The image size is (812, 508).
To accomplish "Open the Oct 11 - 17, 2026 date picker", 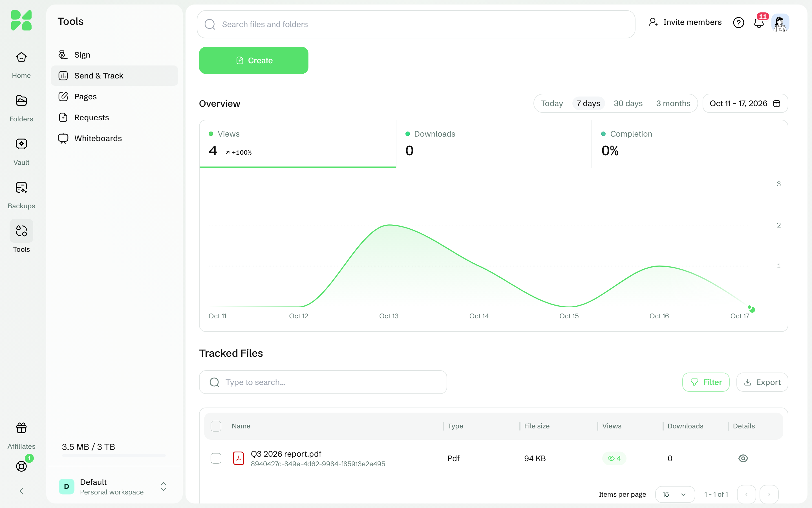I will click(x=745, y=103).
